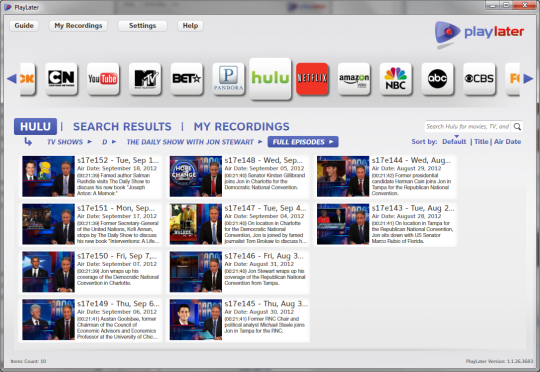Open episode s17e152 thumbnail
The width and height of the screenshot is (540, 372).
pyautogui.click(x=49, y=176)
